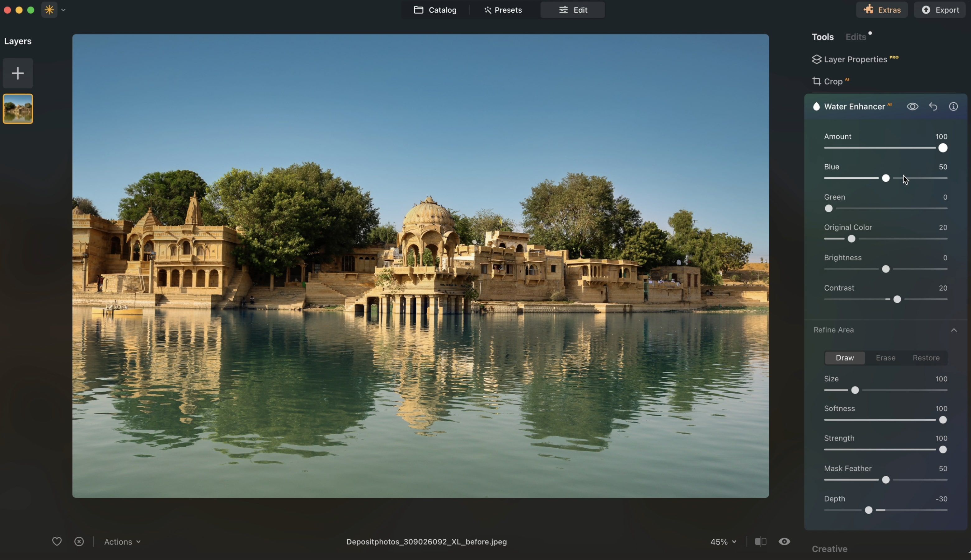The width and height of the screenshot is (971, 560).
Task: Add a new layer with the plus icon
Action: (17, 73)
